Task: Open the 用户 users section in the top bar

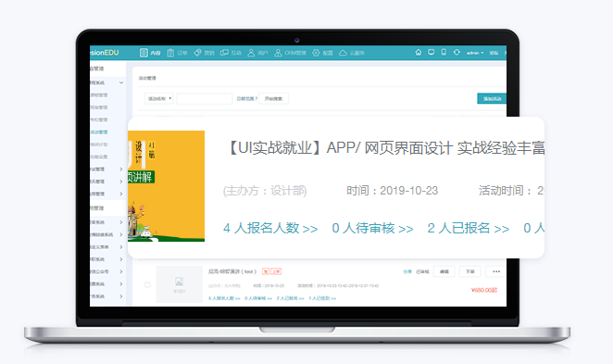Action: (x=257, y=53)
